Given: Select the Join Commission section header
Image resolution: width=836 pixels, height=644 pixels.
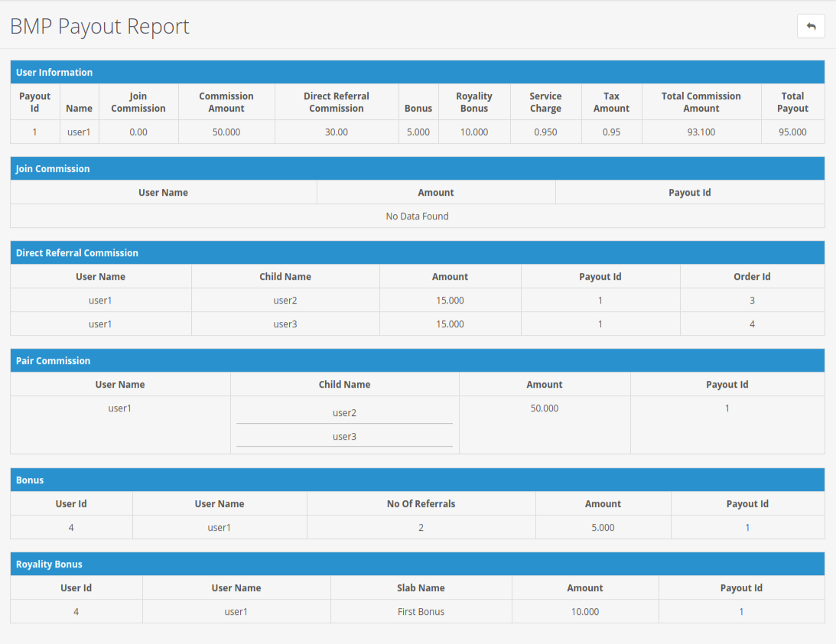Looking at the screenshot, I should [x=53, y=169].
